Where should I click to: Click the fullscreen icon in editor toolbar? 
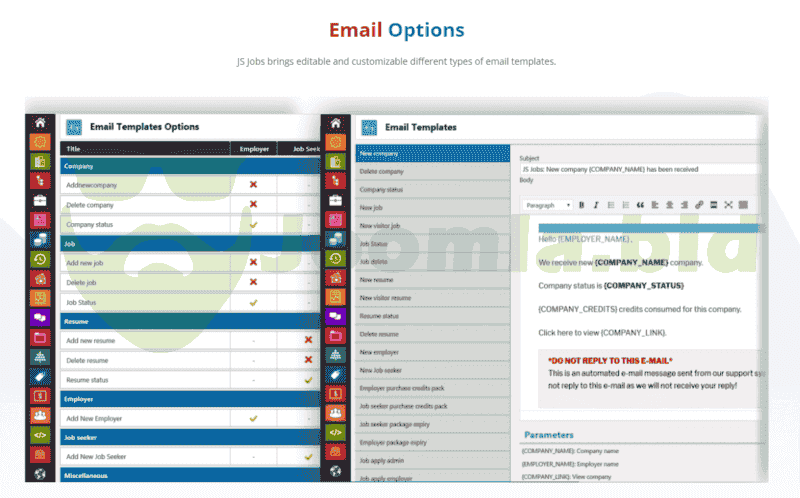pos(729,205)
